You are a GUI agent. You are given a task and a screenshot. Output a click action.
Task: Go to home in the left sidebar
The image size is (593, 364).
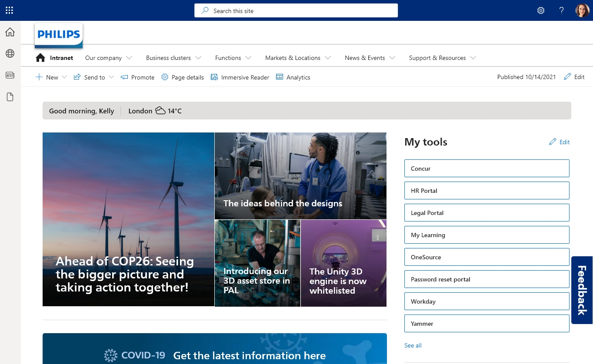pyautogui.click(x=10, y=32)
